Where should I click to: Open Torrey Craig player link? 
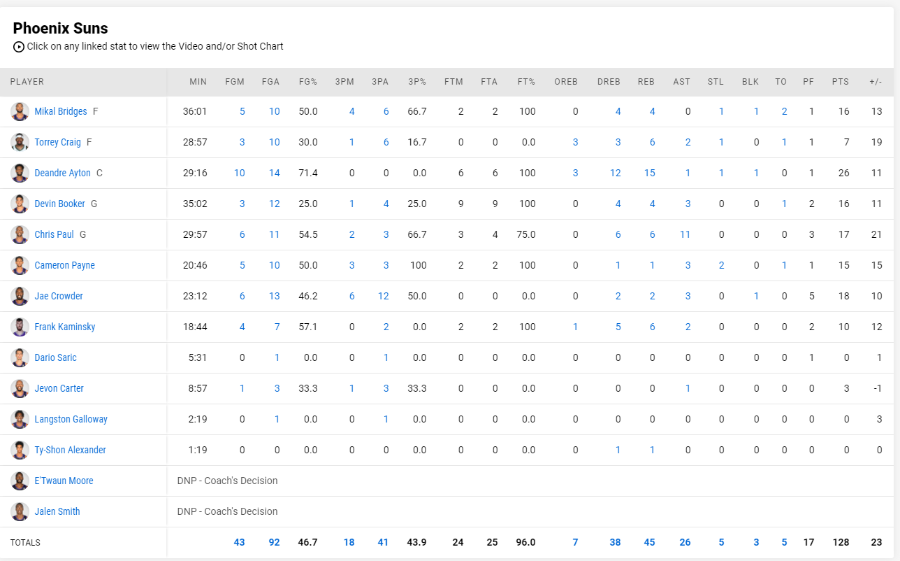(x=57, y=142)
